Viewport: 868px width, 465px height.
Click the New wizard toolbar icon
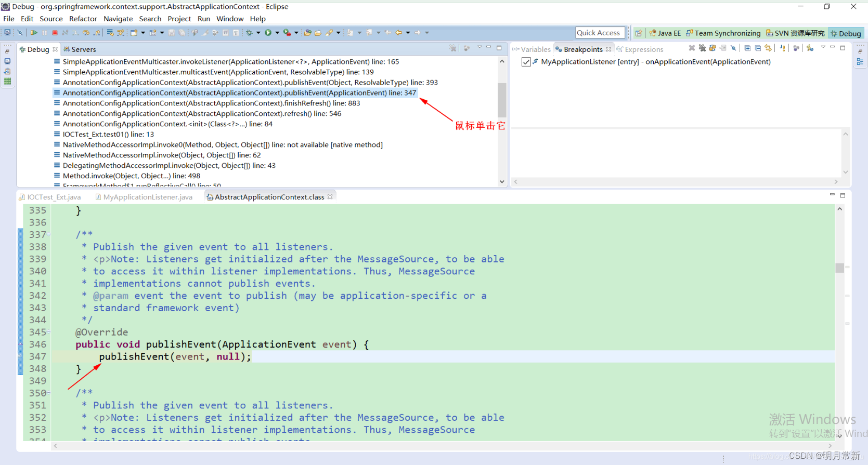[134, 33]
